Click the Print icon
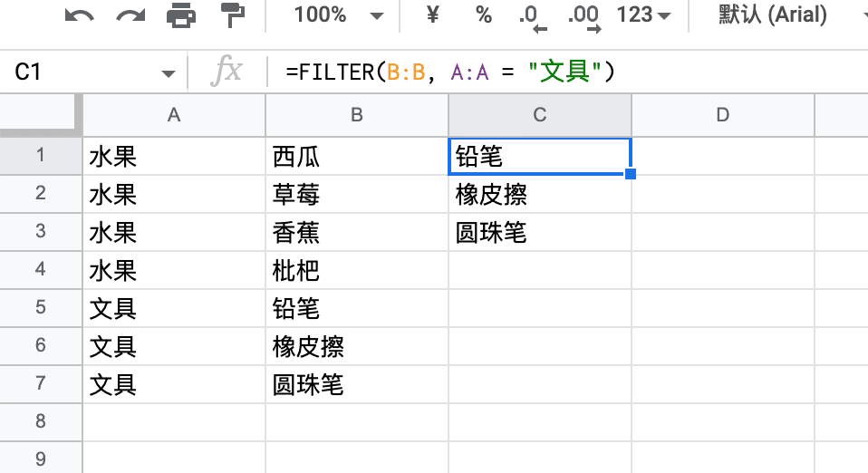868x473 pixels. [x=181, y=15]
